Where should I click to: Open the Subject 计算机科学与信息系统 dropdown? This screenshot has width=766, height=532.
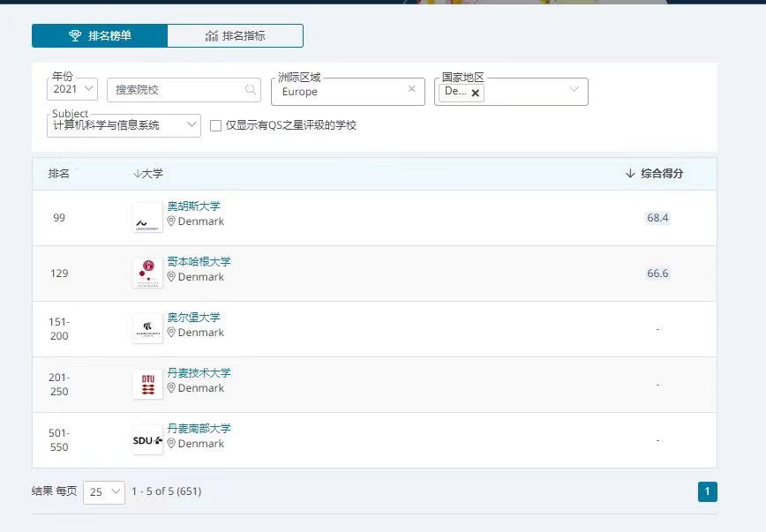click(124, 126)
